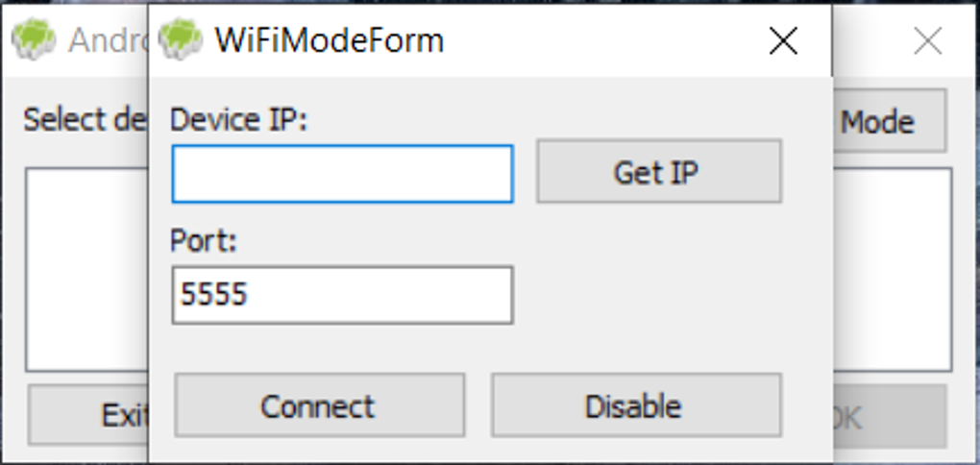Click the background window's "Andro" title text
Viewport: 980px width, 465px height.
106,40
